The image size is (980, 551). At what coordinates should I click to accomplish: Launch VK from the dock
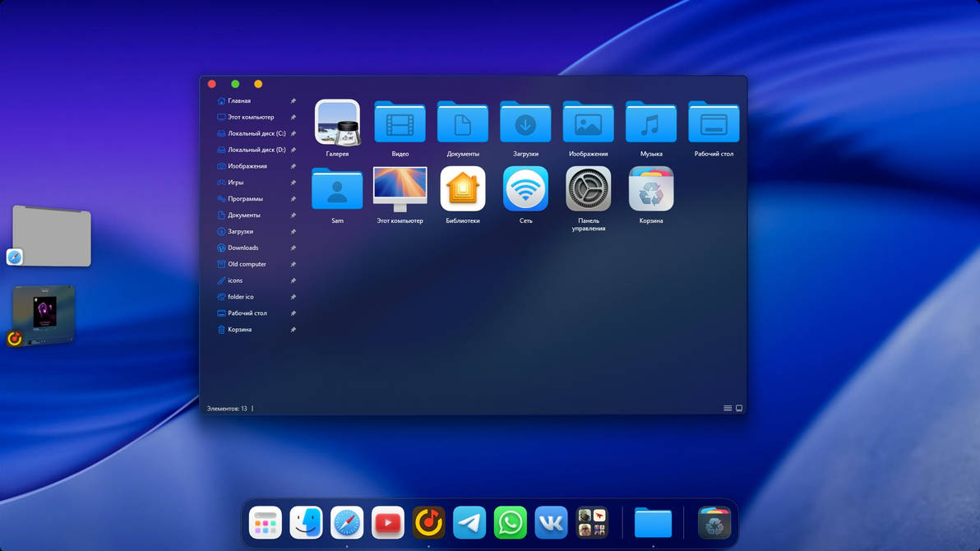(x=551, y=523)
